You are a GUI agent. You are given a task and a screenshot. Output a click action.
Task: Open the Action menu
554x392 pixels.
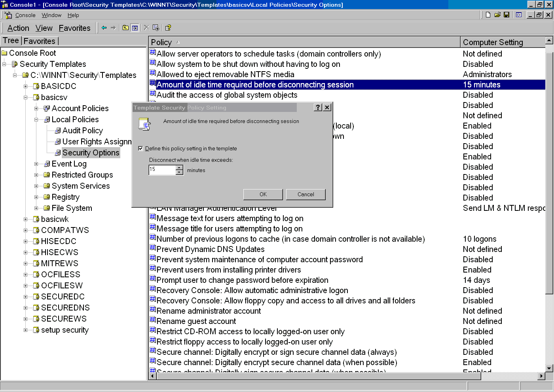[x=18, y=28]
